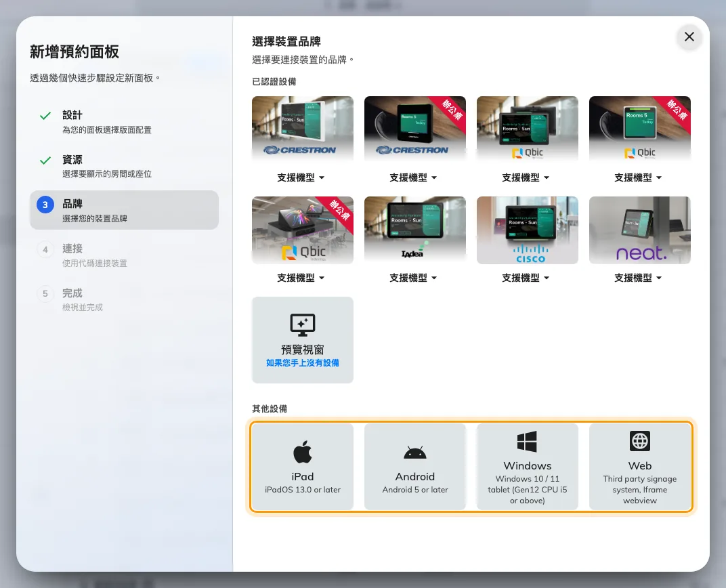Select the iPad device option

point(302,467)
